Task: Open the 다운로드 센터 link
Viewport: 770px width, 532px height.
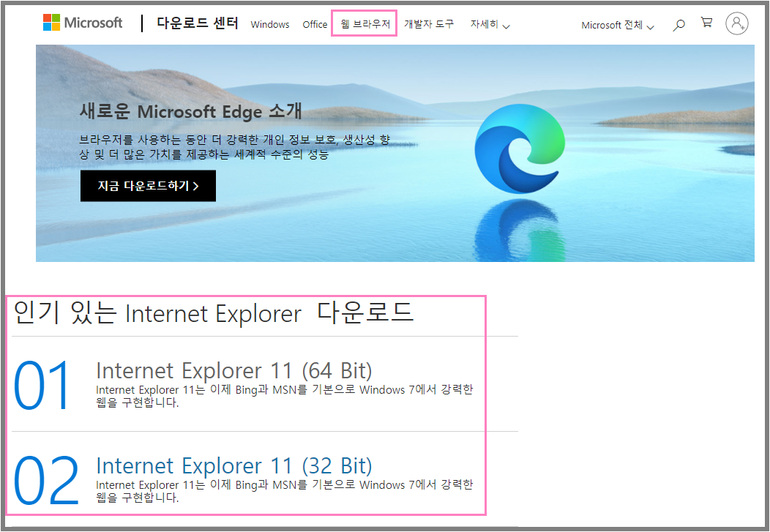Action: [x=198, y=23]
